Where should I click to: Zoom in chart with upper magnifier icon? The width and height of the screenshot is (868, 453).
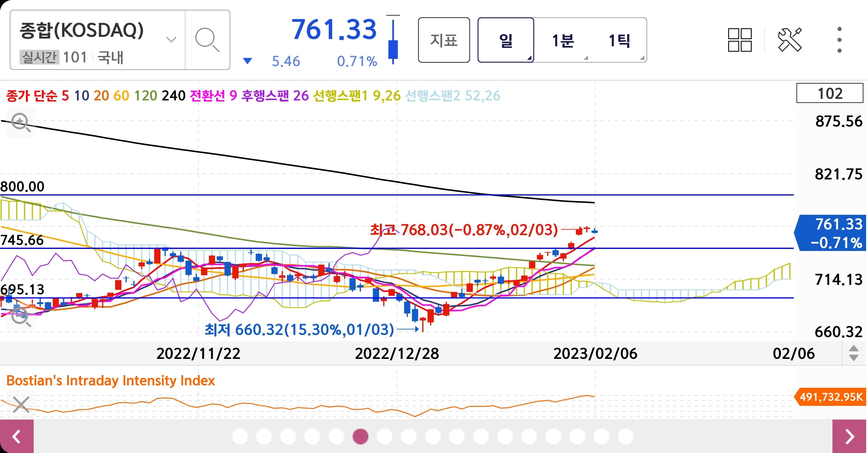click(x=21, y=122)
